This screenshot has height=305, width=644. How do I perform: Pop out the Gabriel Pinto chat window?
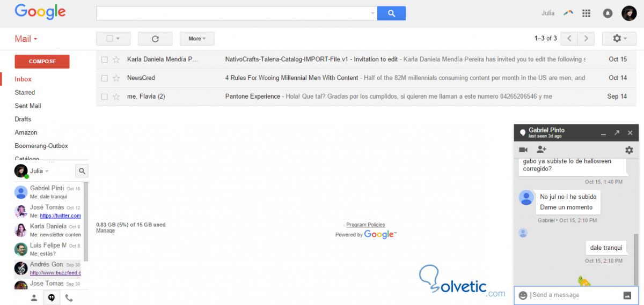point(617,132)
